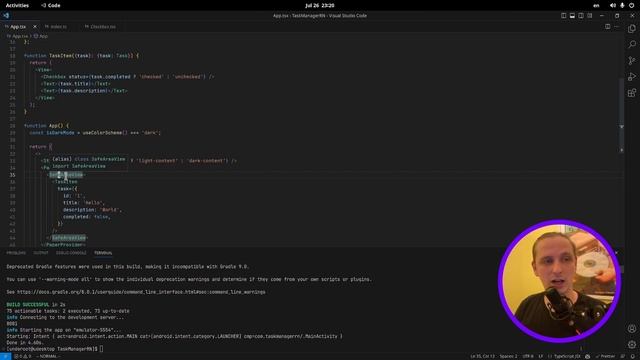The height and width of the screenshot is (360, 640).
Task: Open the Source Control view
Action: (632, 60)
